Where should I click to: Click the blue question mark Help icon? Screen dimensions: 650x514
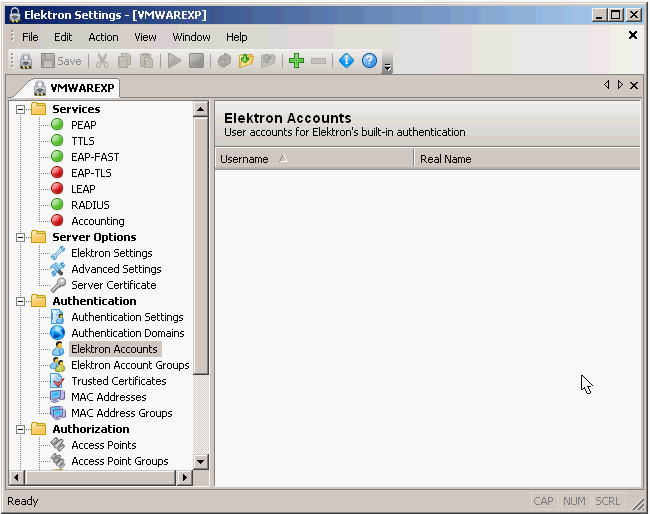point(369,61)
